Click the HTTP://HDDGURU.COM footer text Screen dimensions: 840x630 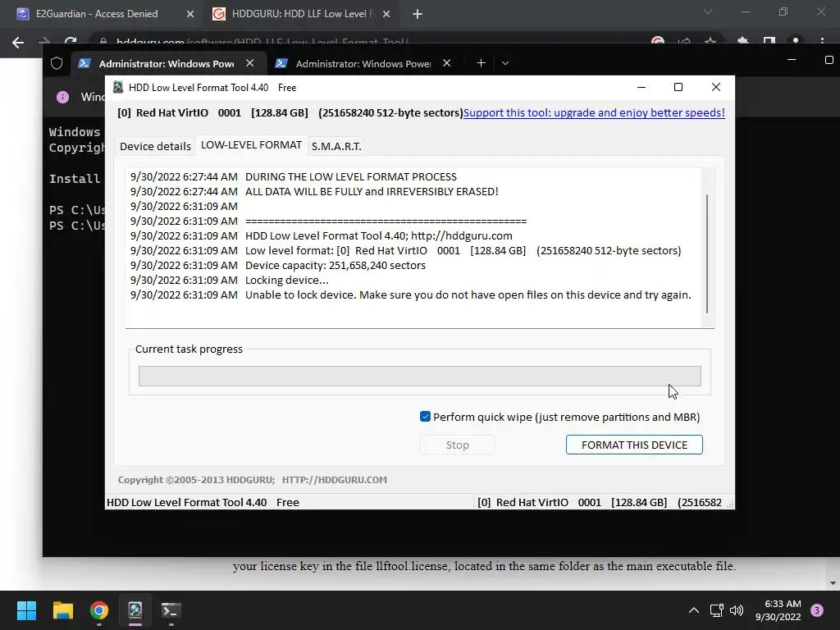(335, 480)
